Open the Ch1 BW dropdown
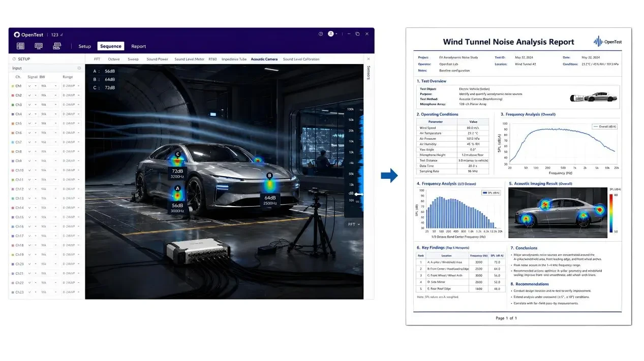This screenshot has width=644, height=361. (x=49, y=86)
